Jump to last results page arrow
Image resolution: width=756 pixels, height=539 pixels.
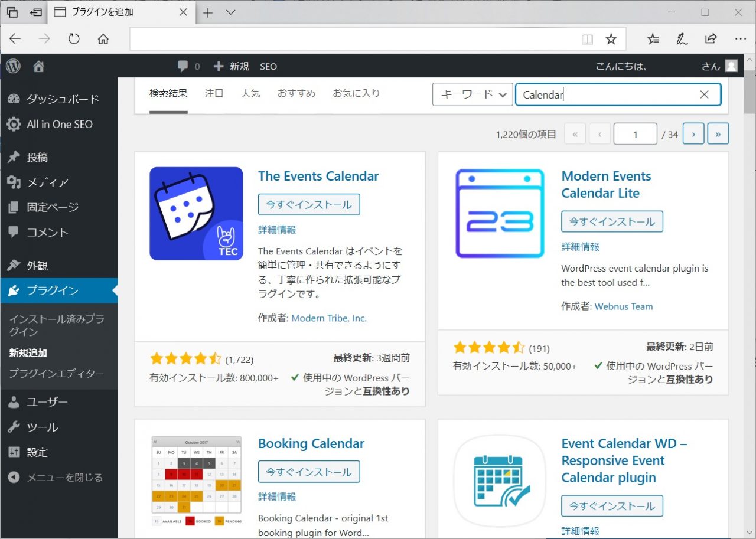tap(718, 134)
